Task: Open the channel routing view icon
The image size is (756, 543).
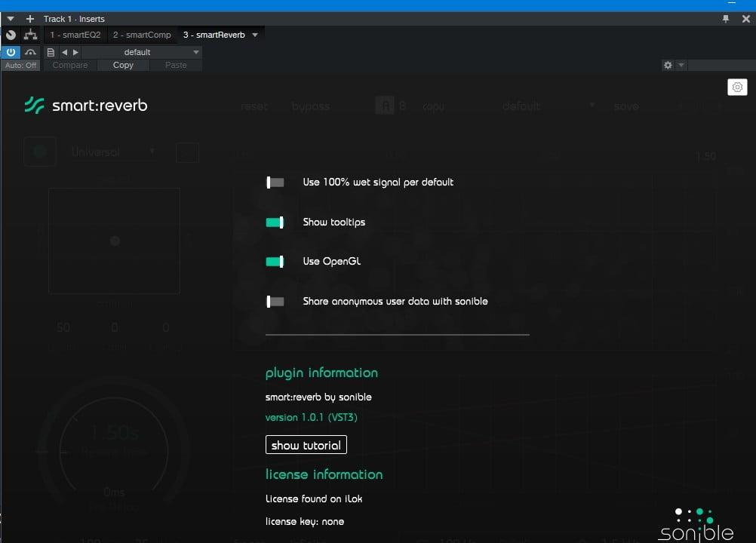Action: tap(30, 35)
